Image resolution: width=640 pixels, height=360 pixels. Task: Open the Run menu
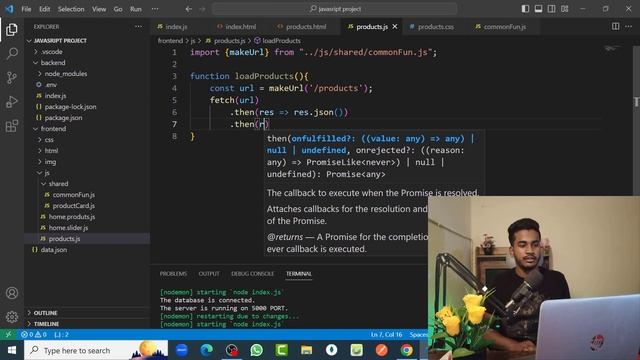click(136, 9)
